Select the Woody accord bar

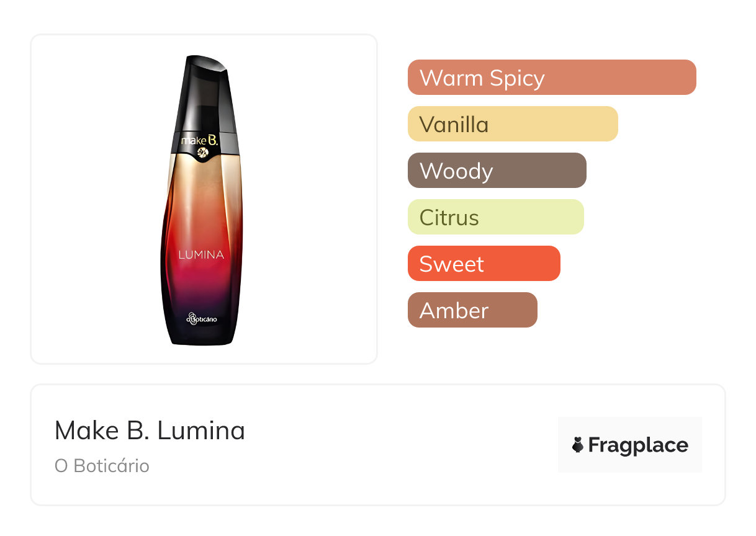pos(497,171)
